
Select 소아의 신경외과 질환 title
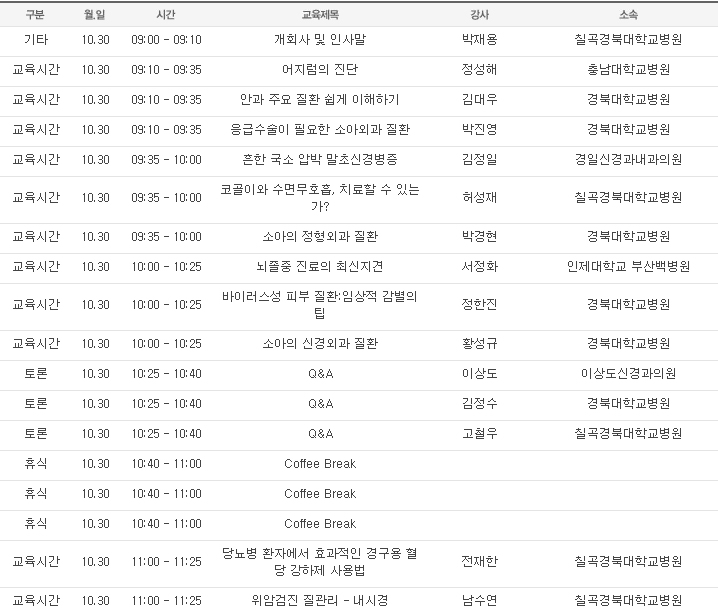point(320,344)
